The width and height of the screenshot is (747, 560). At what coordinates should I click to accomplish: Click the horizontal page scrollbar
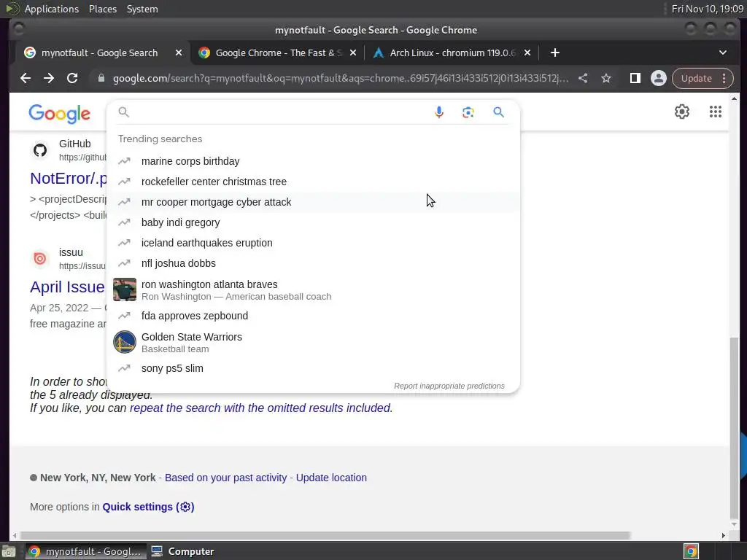click(x=325, y=536)
